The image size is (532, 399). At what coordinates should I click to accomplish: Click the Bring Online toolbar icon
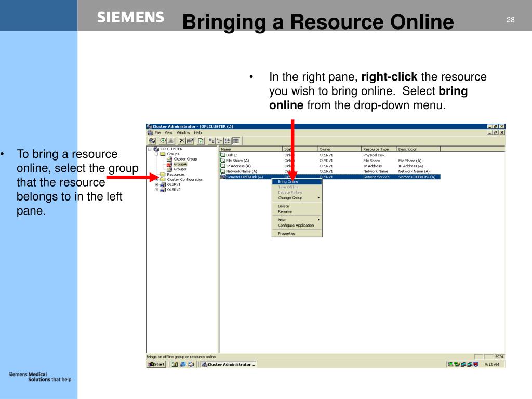(163, 141)
